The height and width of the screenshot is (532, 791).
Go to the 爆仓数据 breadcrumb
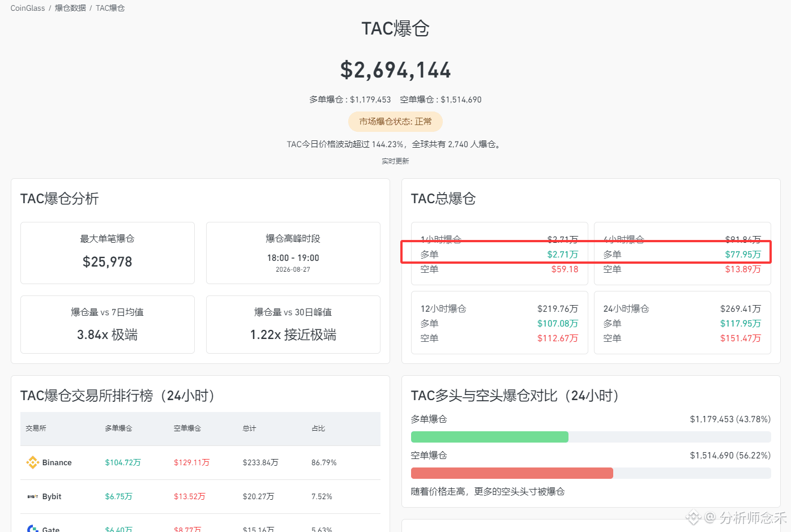[x=70, y=8]
